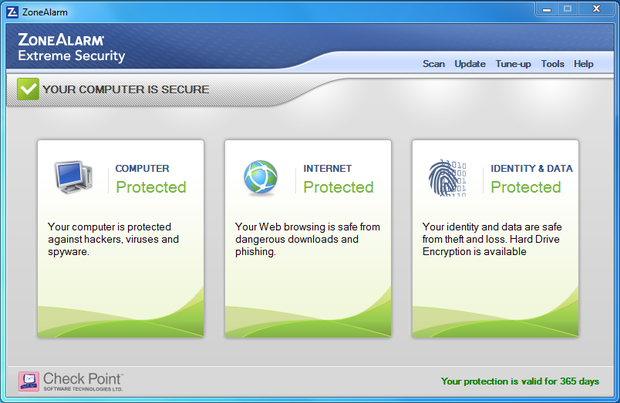The width and height of the screenshot is (620, 403).
Task: Click 'Your computer is protected against hackers' text
Action: [x=113, y=239]
